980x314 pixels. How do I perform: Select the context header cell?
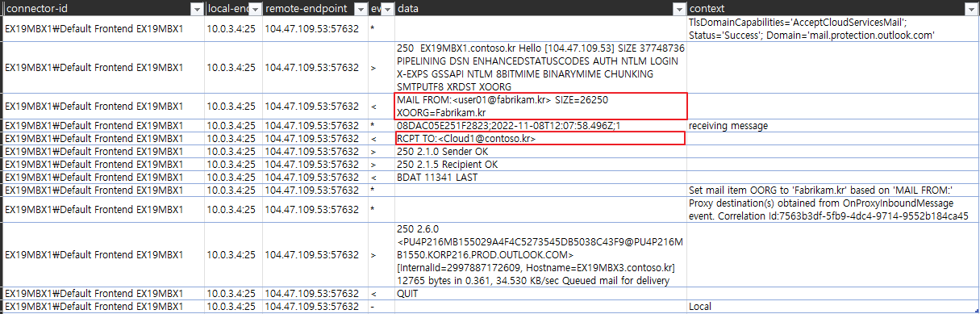click(833, 9)
